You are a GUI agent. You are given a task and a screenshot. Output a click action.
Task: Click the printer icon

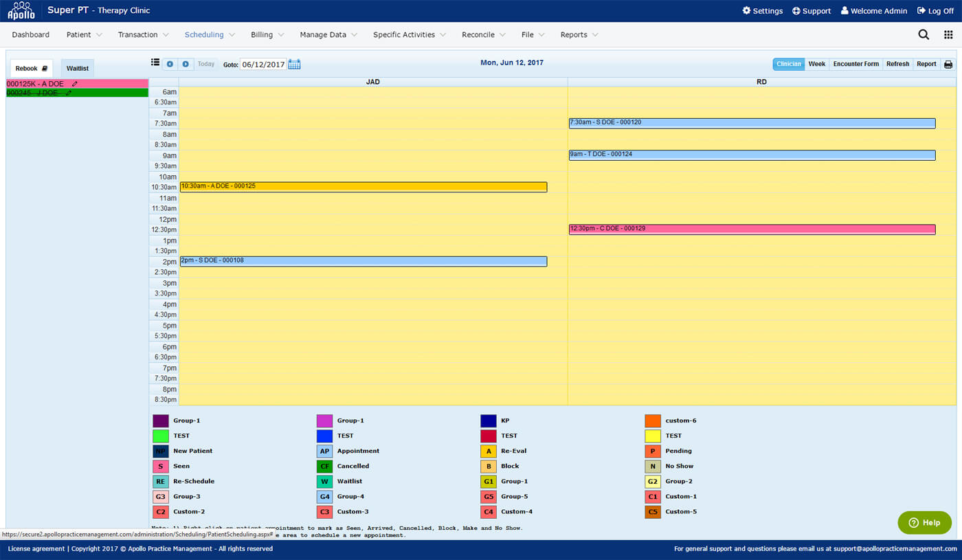point(948,65)
